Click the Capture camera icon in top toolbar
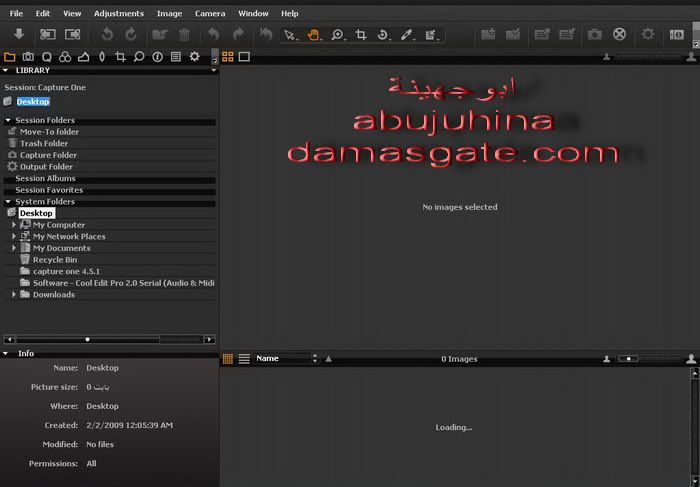Image resolution: width=700 pixels, height=487 pixels. 595,34
